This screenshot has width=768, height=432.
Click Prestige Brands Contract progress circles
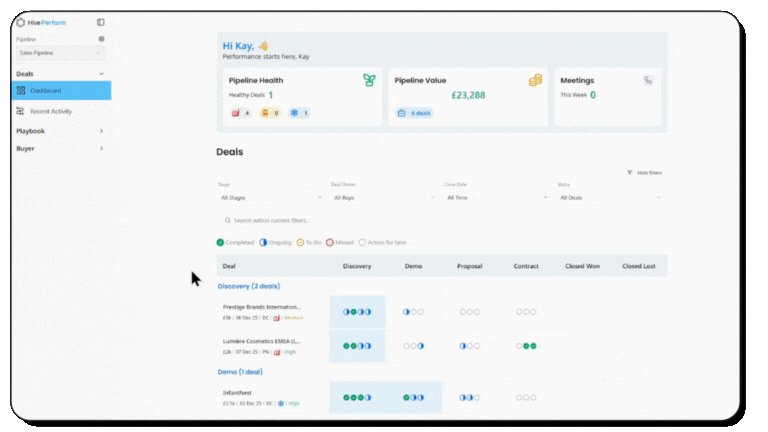click(x=526, y=312)
